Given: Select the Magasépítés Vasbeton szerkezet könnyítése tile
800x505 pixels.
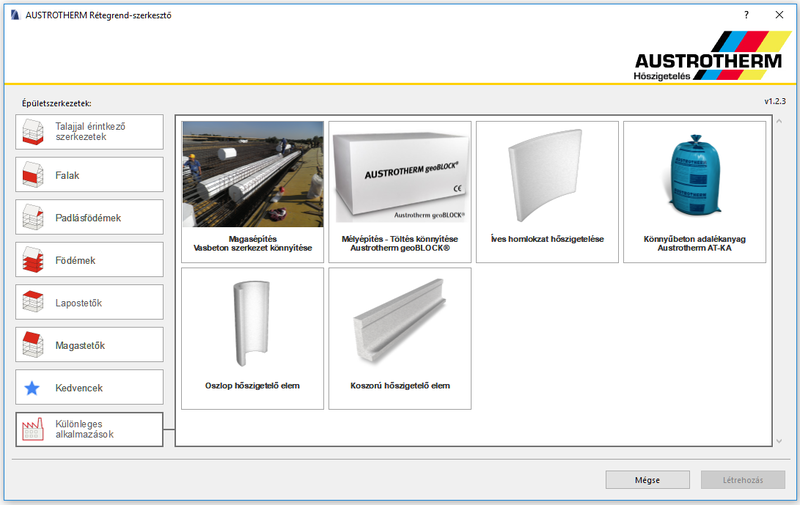Looking at the screenshot, I should 253,192.
